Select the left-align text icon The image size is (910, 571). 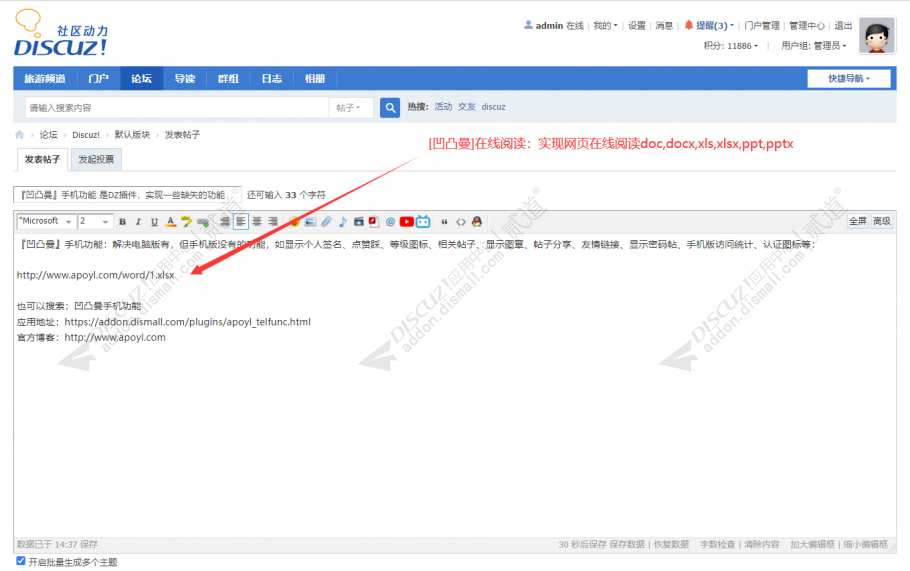click(x=241, y=222)
